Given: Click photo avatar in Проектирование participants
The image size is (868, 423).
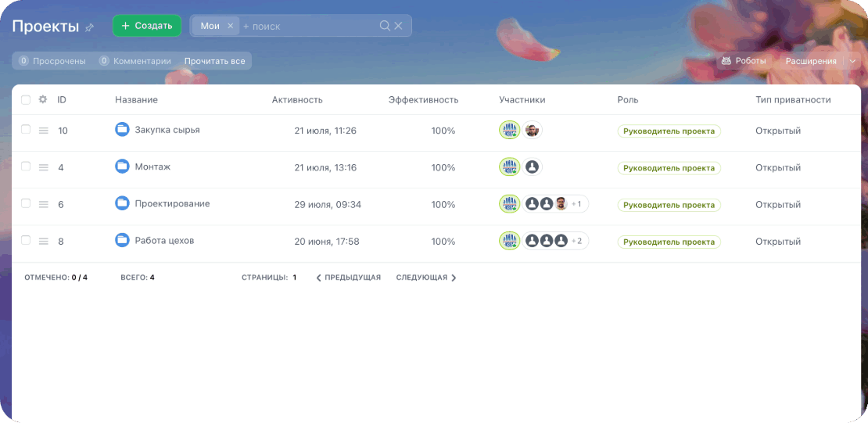Looking at the screenshot, I should [x=561, y=204].
